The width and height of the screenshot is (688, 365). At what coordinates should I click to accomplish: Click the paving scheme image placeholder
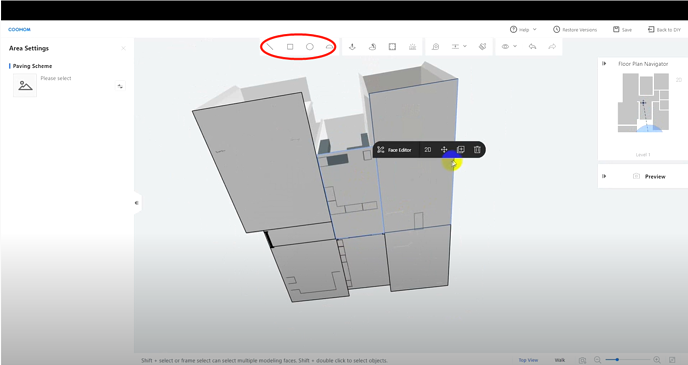coord(25,86)
